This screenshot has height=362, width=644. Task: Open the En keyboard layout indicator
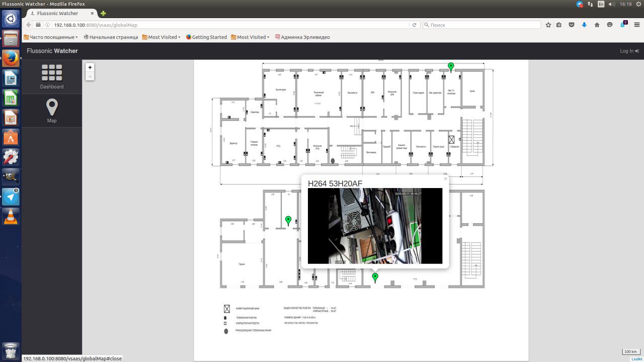[601, 4]
